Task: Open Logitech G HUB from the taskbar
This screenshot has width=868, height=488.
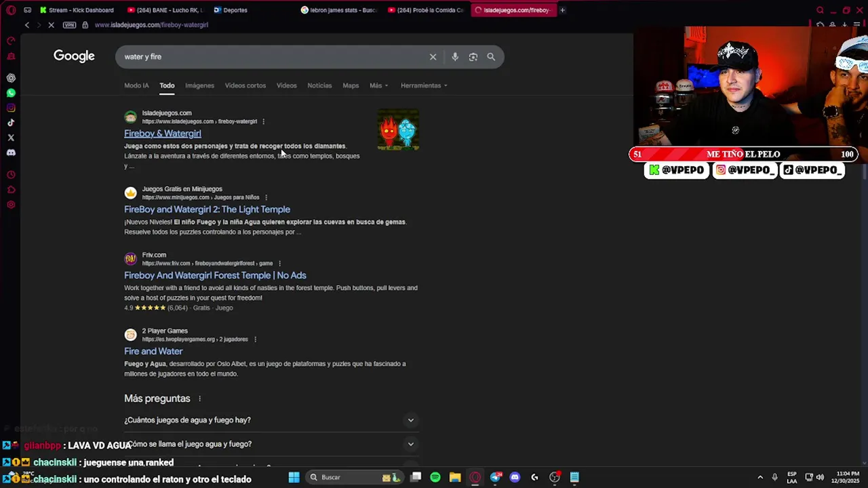Action: (535, 477)
